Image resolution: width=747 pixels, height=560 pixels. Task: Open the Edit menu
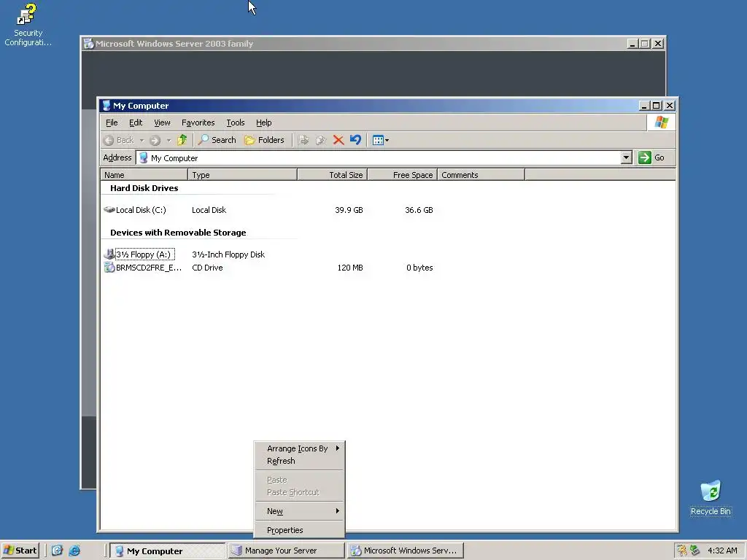[x=136, y=122]
